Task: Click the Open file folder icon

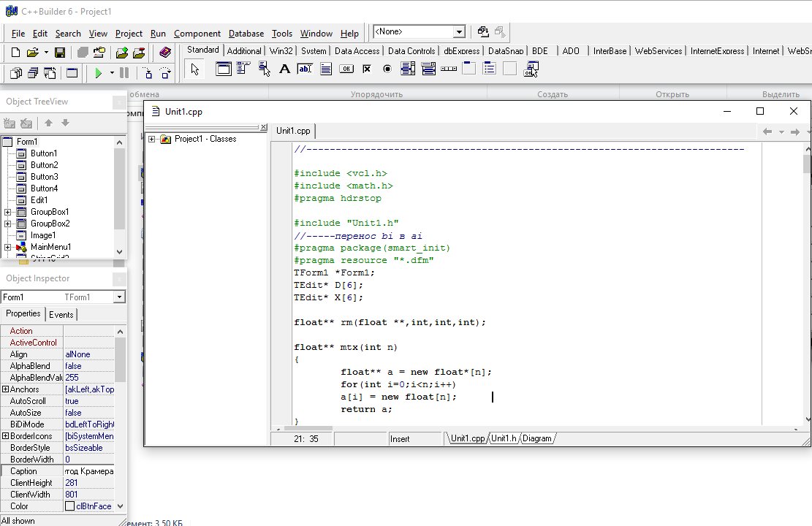Action: coord(33,53)
